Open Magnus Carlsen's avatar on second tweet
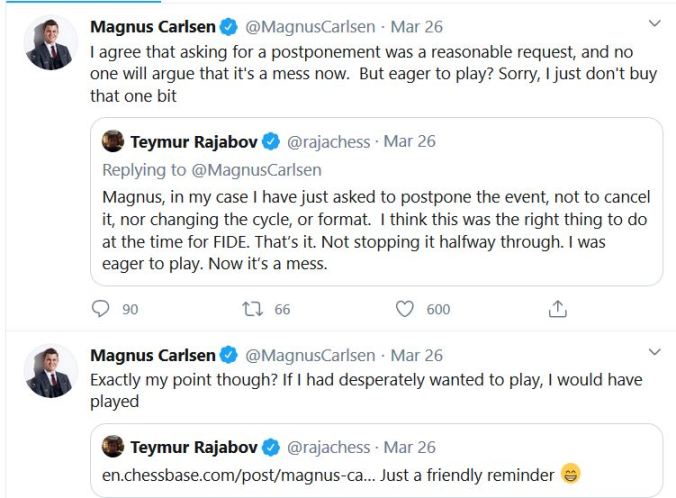676x498 pixels. point(51,371)
